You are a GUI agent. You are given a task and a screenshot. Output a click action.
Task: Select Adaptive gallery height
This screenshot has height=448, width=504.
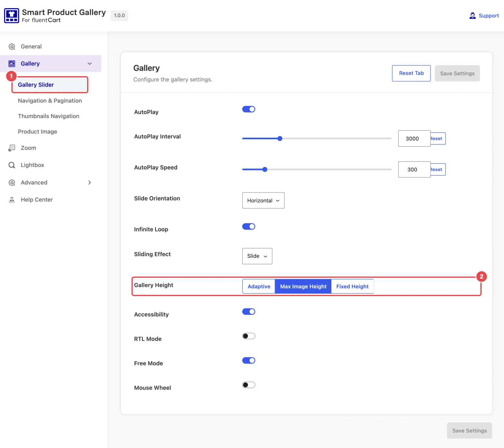click(259, 286)
